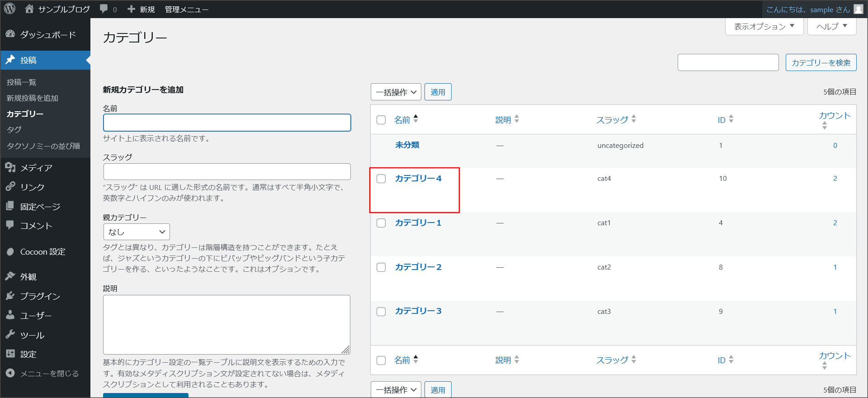Click the comments bubble icon in admin bar
This screenshot has height=398, width=868.
[104, 9]
